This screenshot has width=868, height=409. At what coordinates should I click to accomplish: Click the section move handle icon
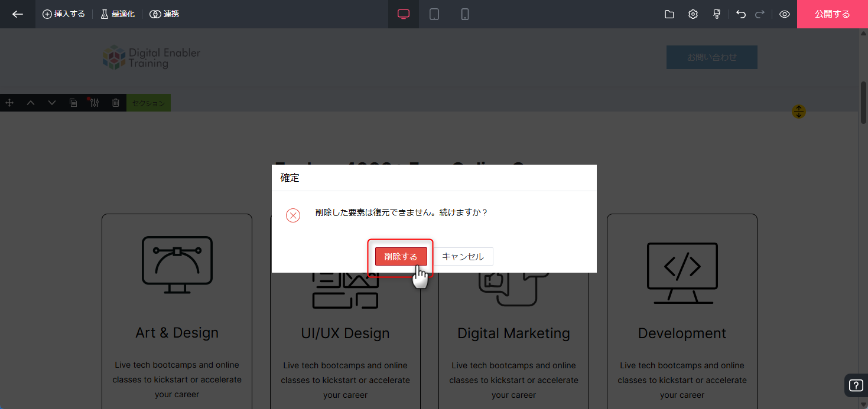(x=9, y=103)
